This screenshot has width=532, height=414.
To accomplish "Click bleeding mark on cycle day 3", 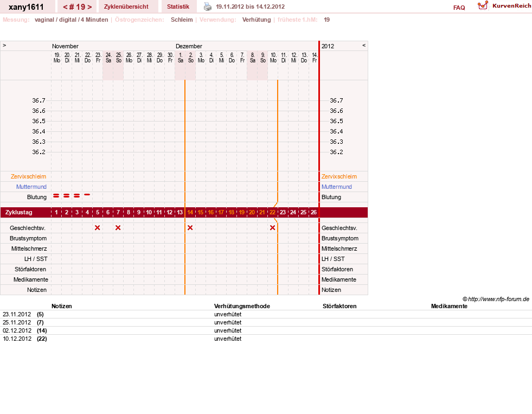I will 76,196.
